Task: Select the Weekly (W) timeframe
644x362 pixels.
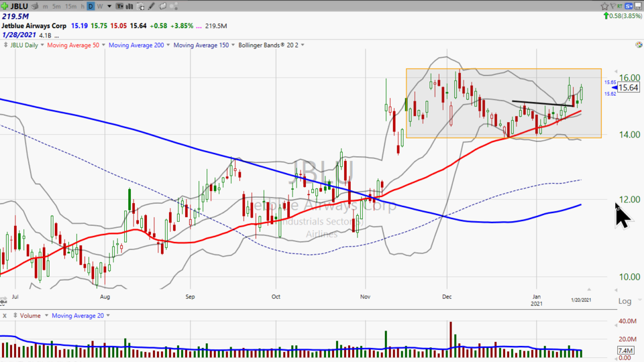Action: 100,7
